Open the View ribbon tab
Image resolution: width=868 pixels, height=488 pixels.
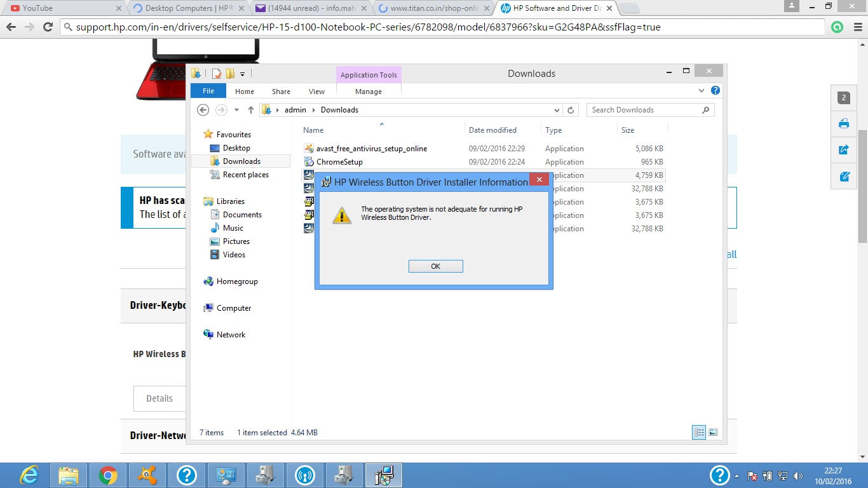click(316, 91)
